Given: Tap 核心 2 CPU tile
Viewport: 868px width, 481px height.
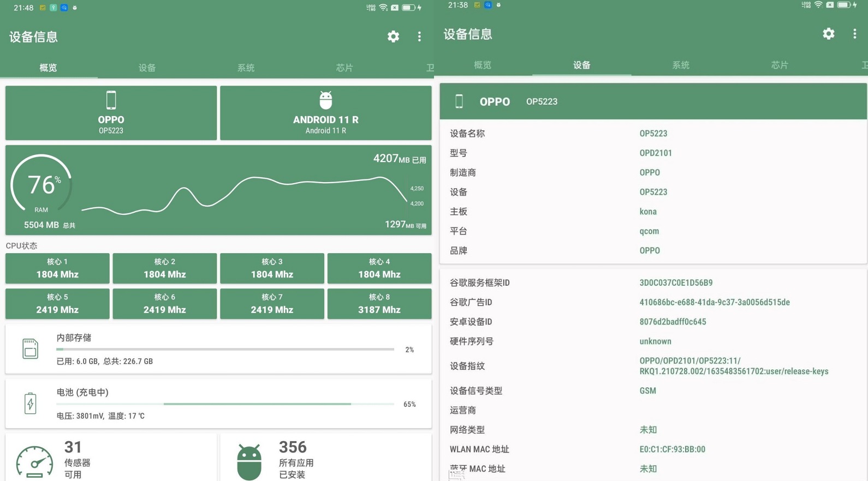Looking at the screenshot, I should click(165, 268).
